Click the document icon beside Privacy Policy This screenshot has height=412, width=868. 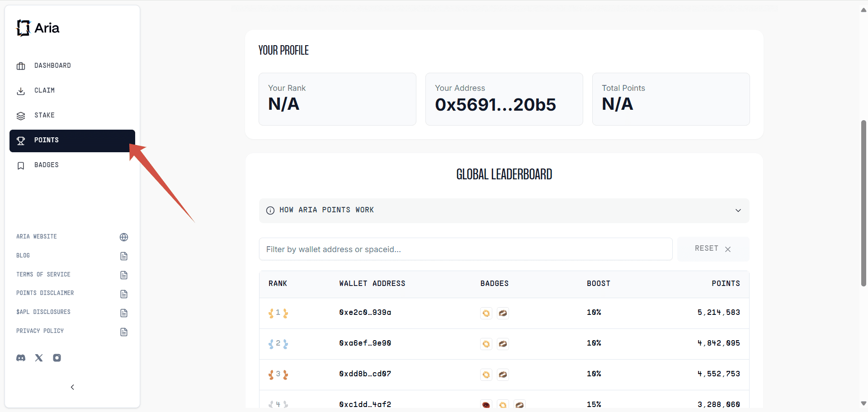click(x=124, y=332)
